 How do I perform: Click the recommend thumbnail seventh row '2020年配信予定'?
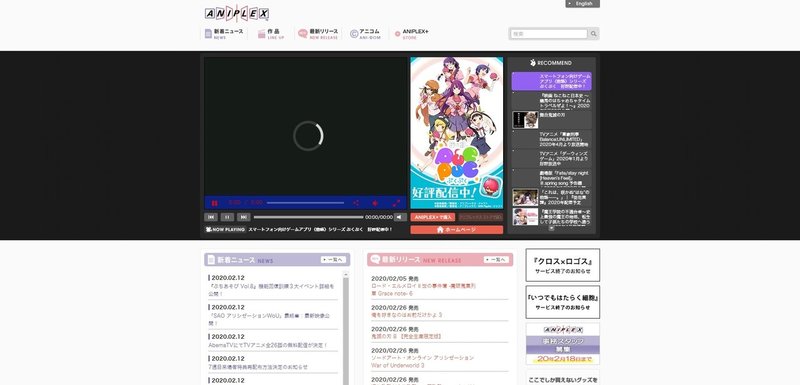(526, 197)
